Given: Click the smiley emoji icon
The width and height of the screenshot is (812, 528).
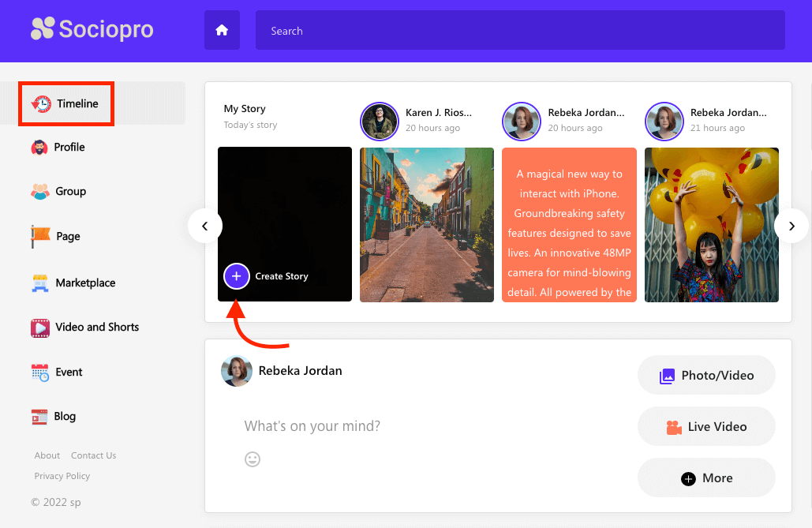Looking at the screenshot, I should click(253, 459).
